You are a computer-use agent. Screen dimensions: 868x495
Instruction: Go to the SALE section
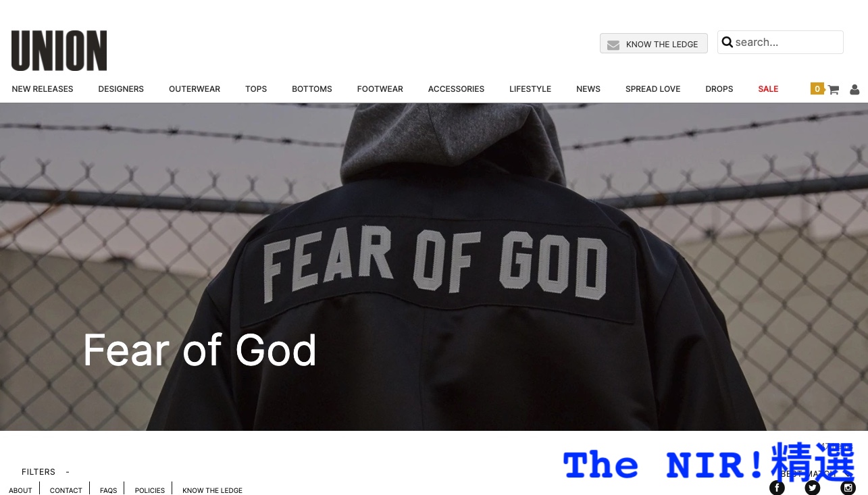click(x=768, y=89)
